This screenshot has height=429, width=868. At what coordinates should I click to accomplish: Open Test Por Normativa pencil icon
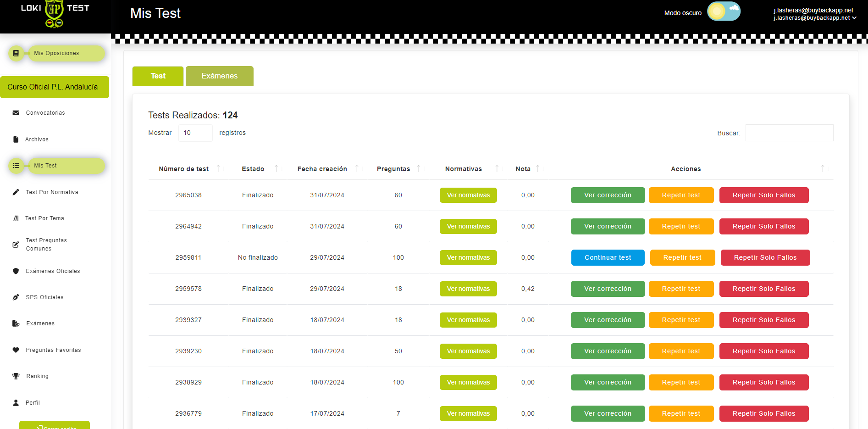click(16, 192)
